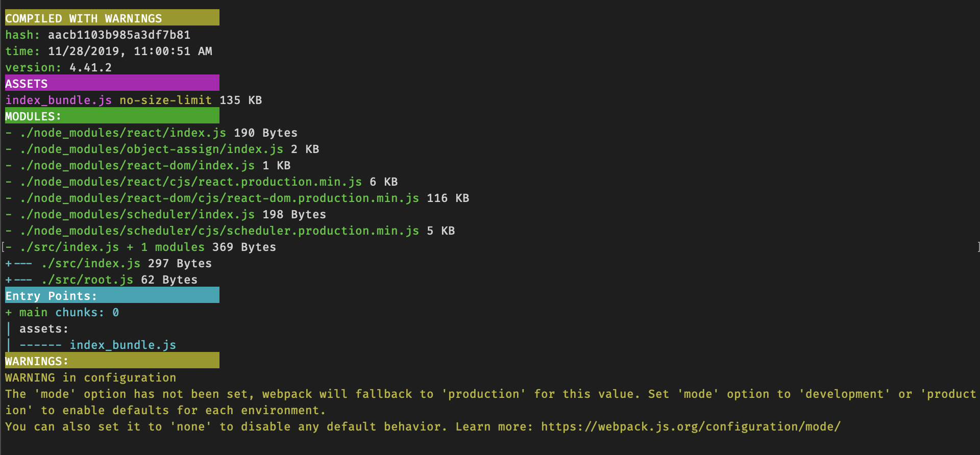Click the WARNINGS: header bar

point(112,360)
